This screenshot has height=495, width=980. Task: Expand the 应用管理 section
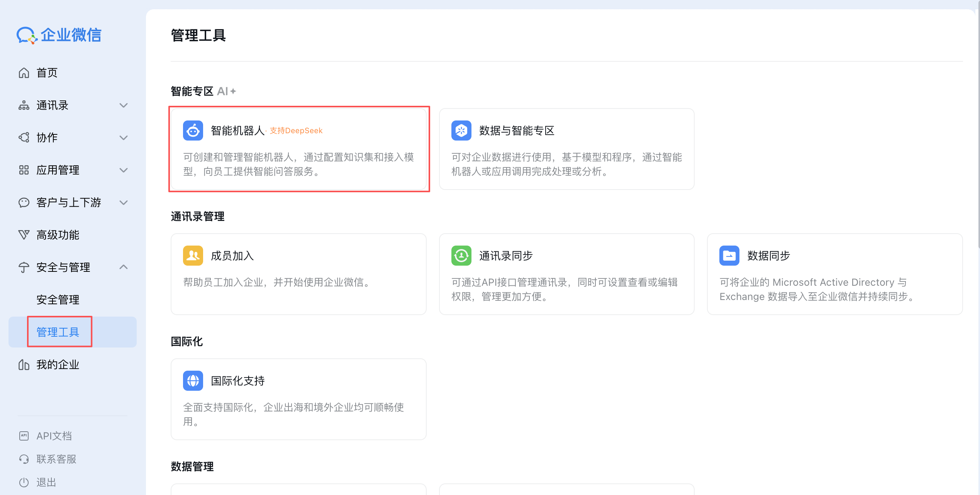[x=123, y=170]
